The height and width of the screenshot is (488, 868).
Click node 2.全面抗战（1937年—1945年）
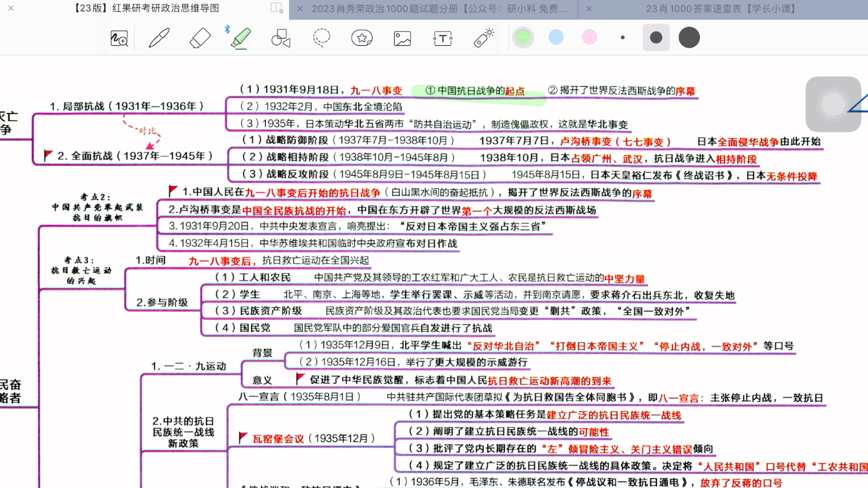[136, 156]
